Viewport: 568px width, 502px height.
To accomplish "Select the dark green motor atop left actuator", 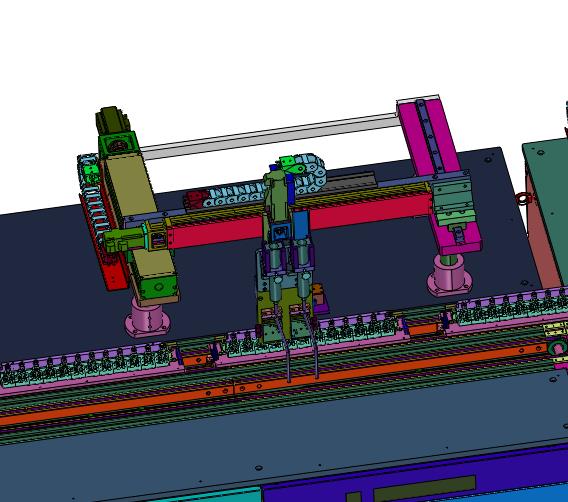I will 112,121.
